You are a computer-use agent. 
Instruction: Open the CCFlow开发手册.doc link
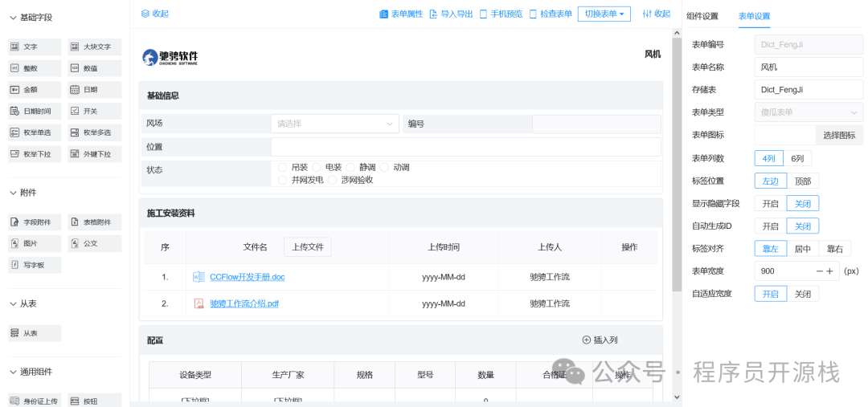[x=247, y=277]
